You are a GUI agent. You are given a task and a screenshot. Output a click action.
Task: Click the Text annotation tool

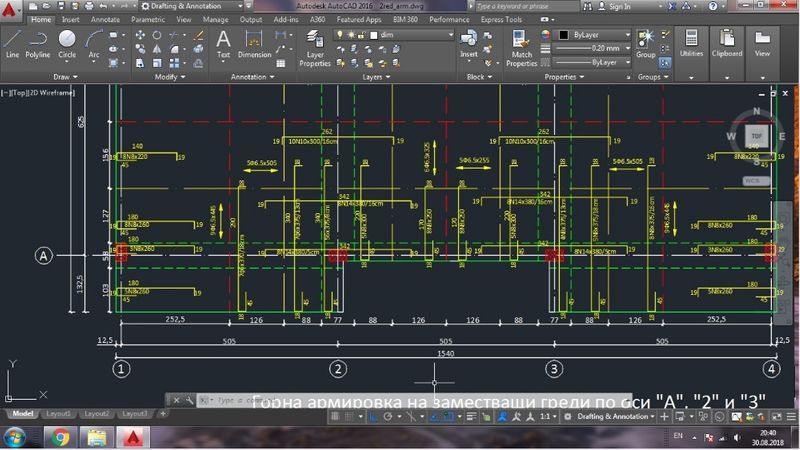[x=223, y=44]
